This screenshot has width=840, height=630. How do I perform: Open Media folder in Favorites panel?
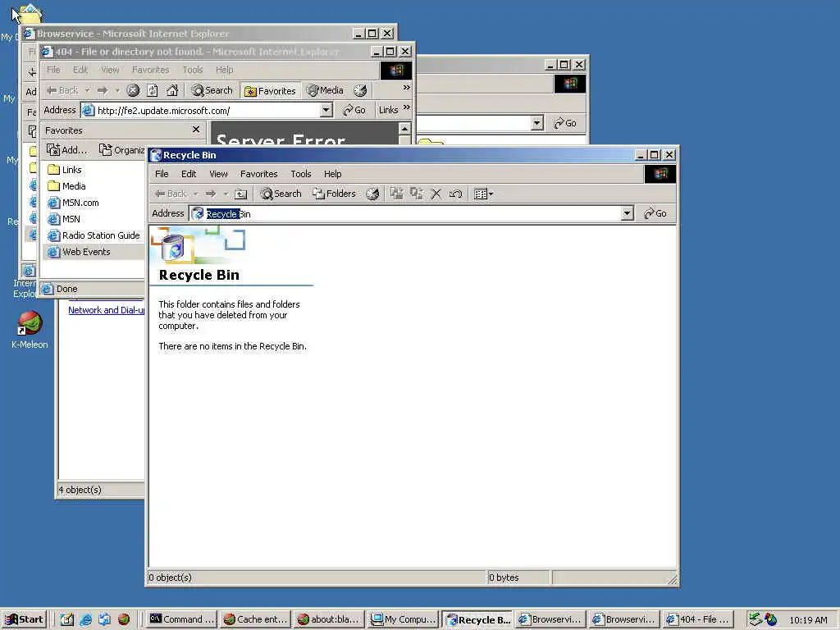(x=66, y=186)
